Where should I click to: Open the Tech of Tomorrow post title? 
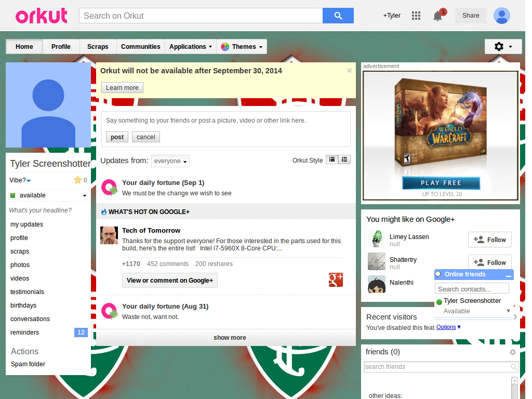pyautogui.click(x=151, y=231)
